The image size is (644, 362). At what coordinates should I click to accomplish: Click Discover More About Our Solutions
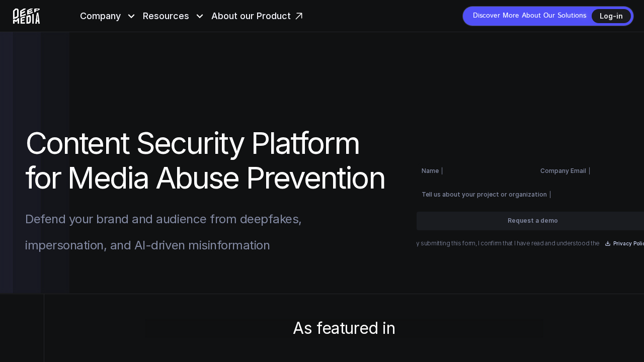pos(529,16)
